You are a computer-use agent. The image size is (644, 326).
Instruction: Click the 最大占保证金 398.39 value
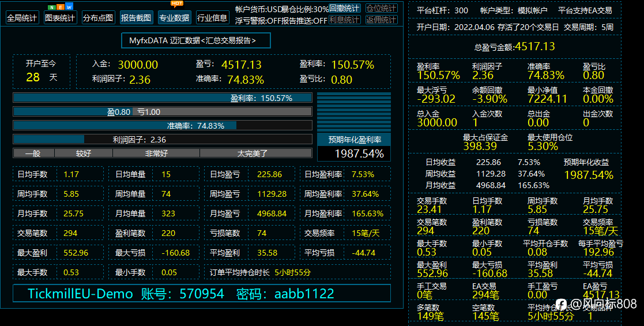tap(480, 146)
